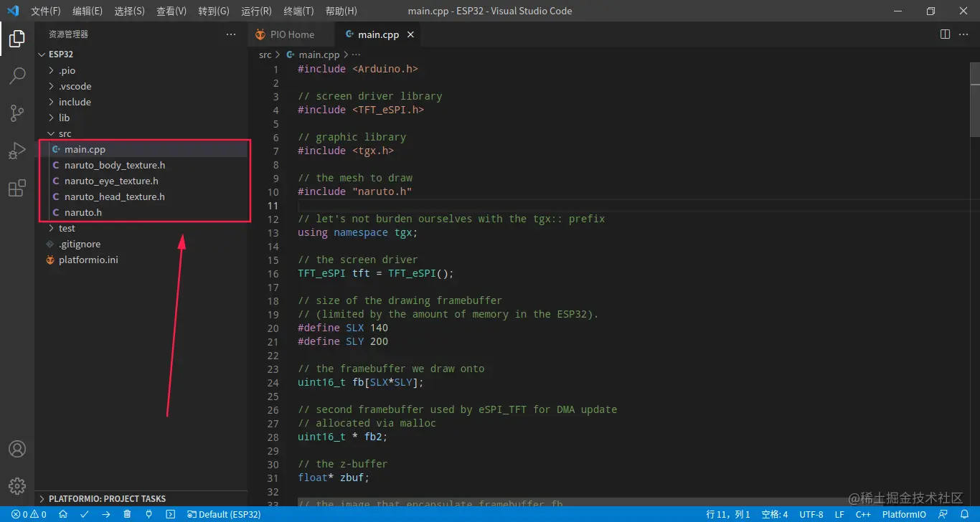Change file encoding via UTF-8

pyautogui.click(x=811, y=514)
